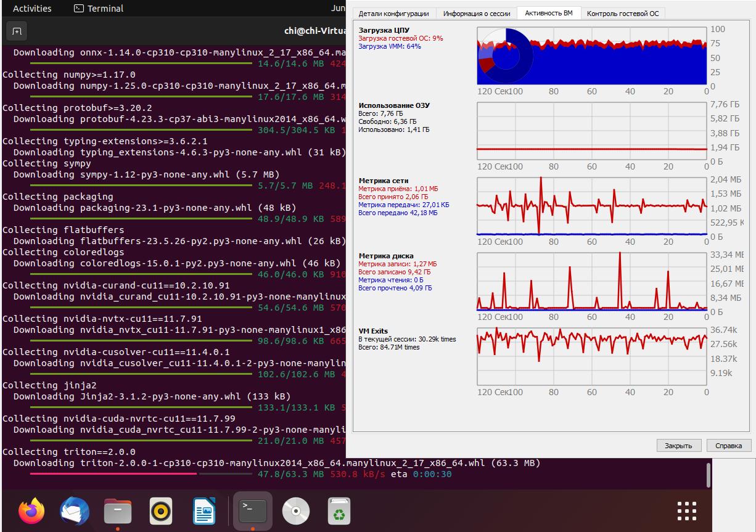Open Terminal app menu in top bar
This screenshot has width=756, height=532.
(x=99, y=9)
